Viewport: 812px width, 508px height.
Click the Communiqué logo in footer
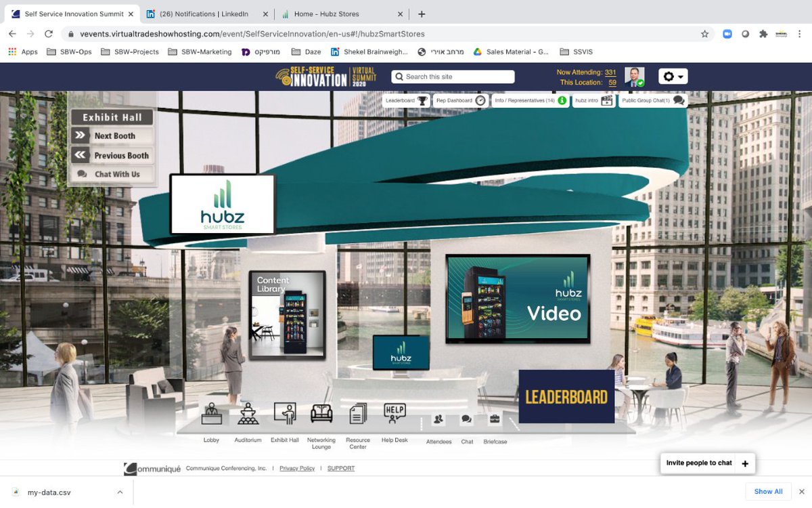[152, 469]
